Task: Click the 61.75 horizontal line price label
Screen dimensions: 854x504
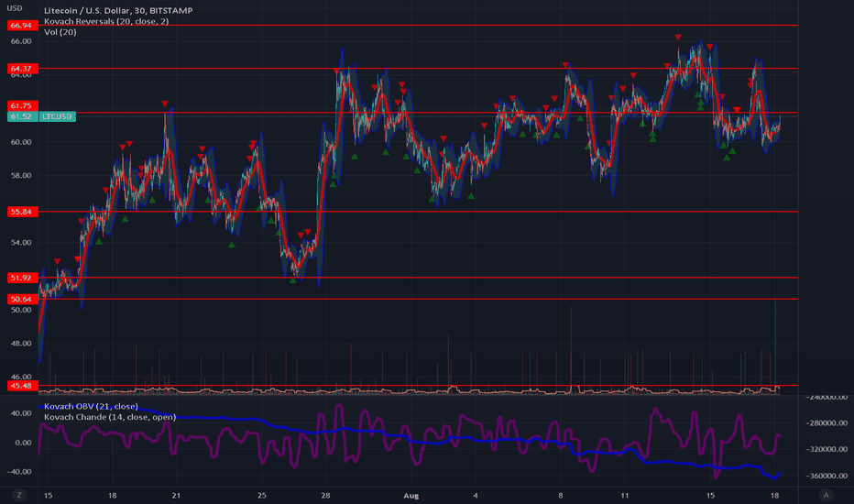Action: click(x=22, y=105)
